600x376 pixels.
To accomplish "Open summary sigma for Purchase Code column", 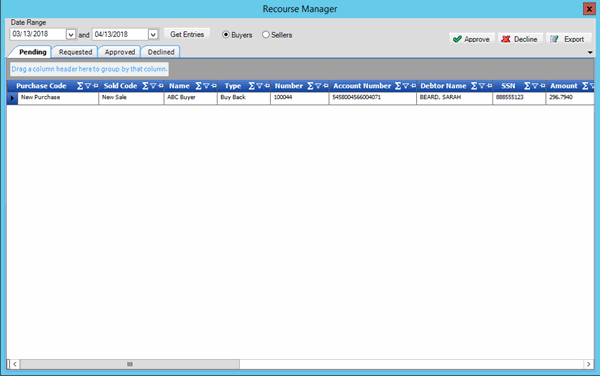I will tap(80, 86).
